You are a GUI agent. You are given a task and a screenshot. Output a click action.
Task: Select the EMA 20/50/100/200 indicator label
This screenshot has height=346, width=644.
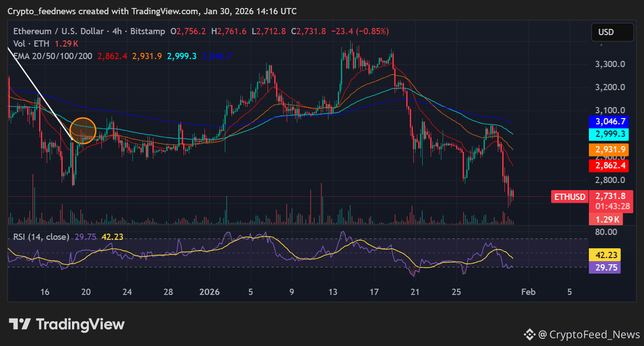[x=53, y=56]
